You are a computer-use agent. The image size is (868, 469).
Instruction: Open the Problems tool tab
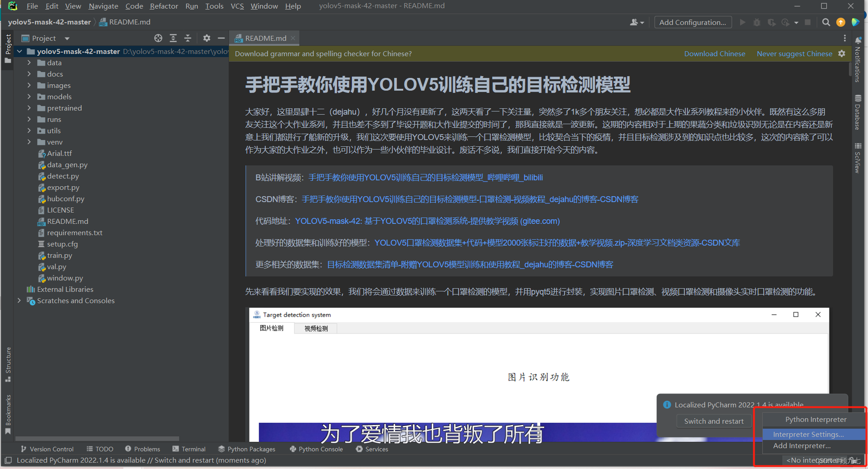click(x=142, y=449)
